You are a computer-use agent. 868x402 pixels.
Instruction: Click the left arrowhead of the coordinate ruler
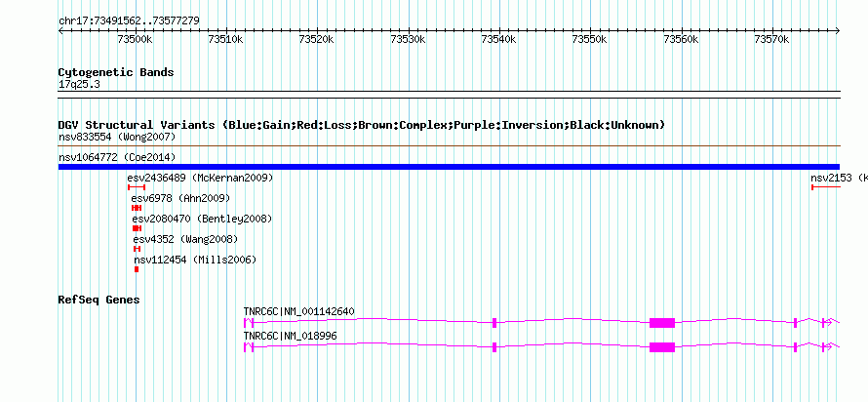pyautogui.click(x=60, y=30)
